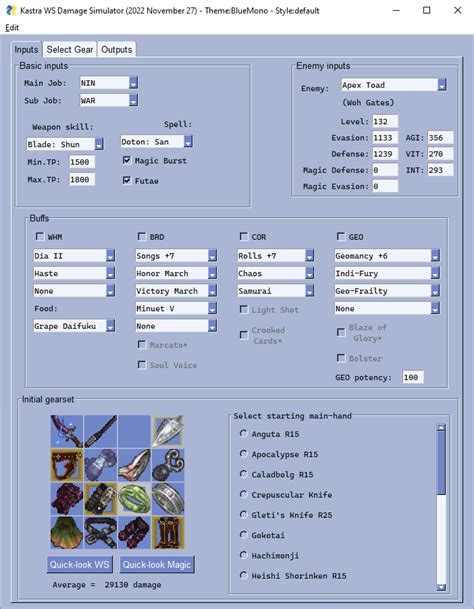Expand the Weapon skill dropdown Blade: Shun
Image resolution: width=474 pixels, height=609 pixels.
(x=65, y=144)
